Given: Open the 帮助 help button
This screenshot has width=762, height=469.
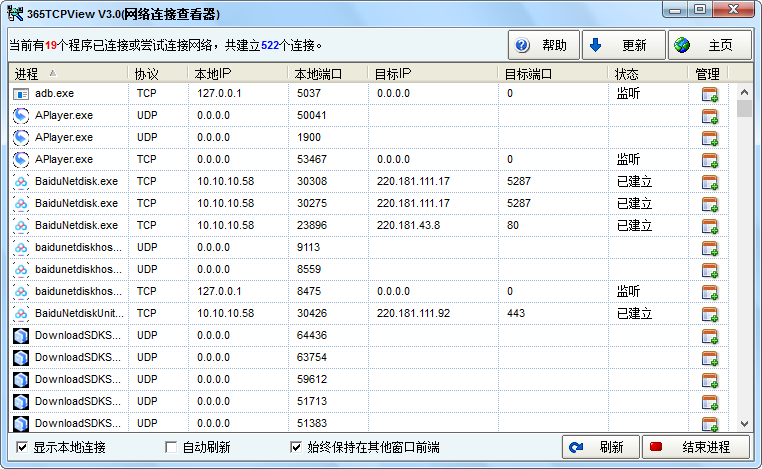Looking at the screenshot, I should [x=544, y=45].
